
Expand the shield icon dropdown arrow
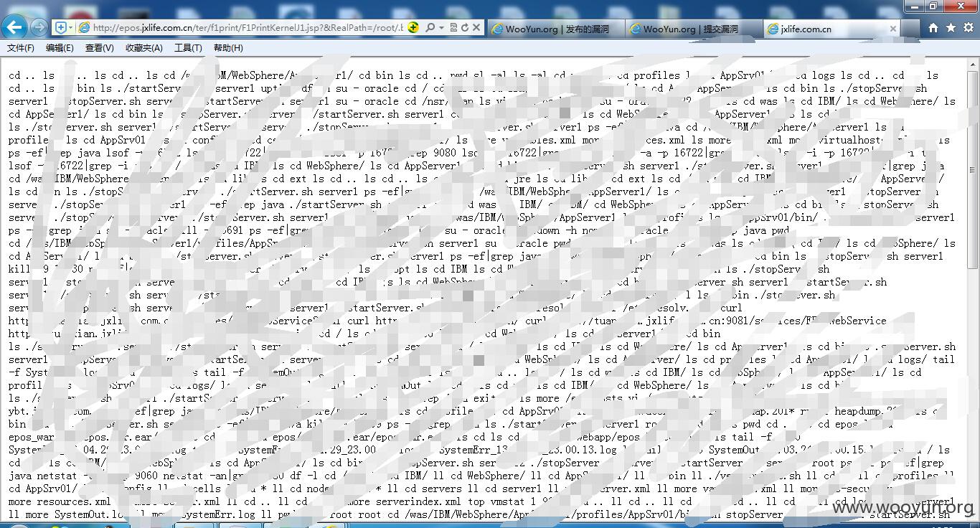[x=70, y=27]
